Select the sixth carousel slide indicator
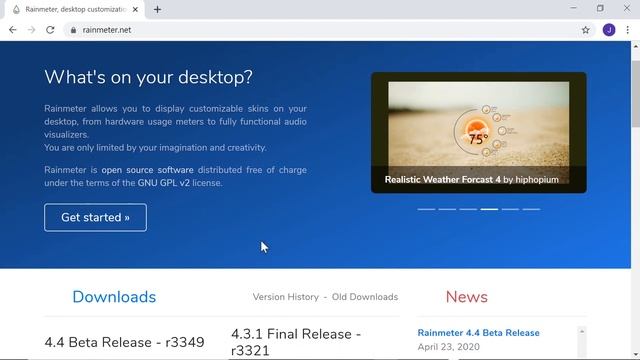Viewport: 640px width, 360px height. coord(531,209)
